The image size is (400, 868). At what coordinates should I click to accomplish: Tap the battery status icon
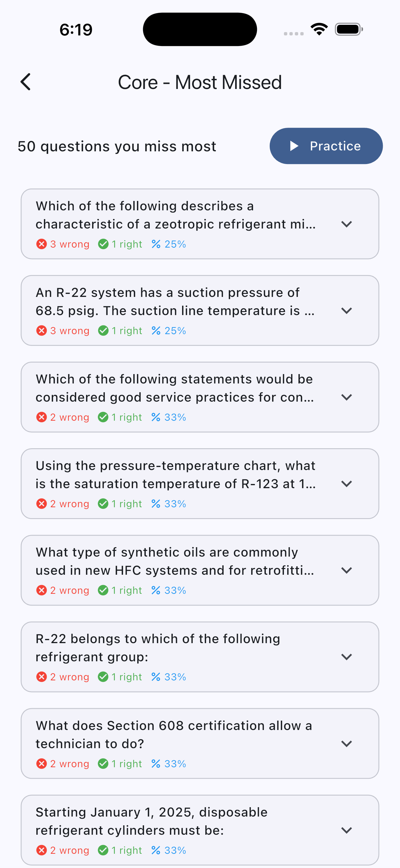[349, 29]
